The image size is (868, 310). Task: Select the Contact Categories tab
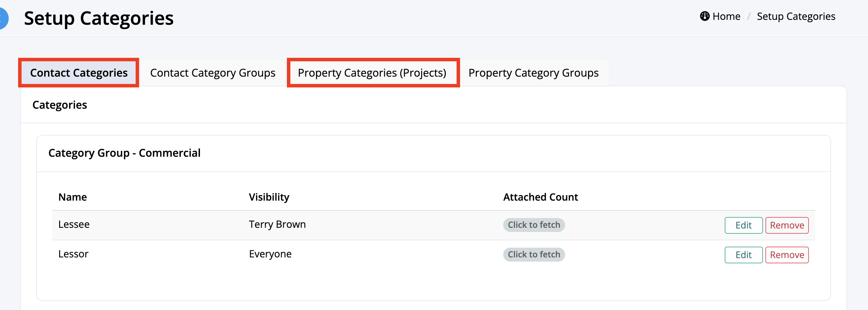pos(79,73)
